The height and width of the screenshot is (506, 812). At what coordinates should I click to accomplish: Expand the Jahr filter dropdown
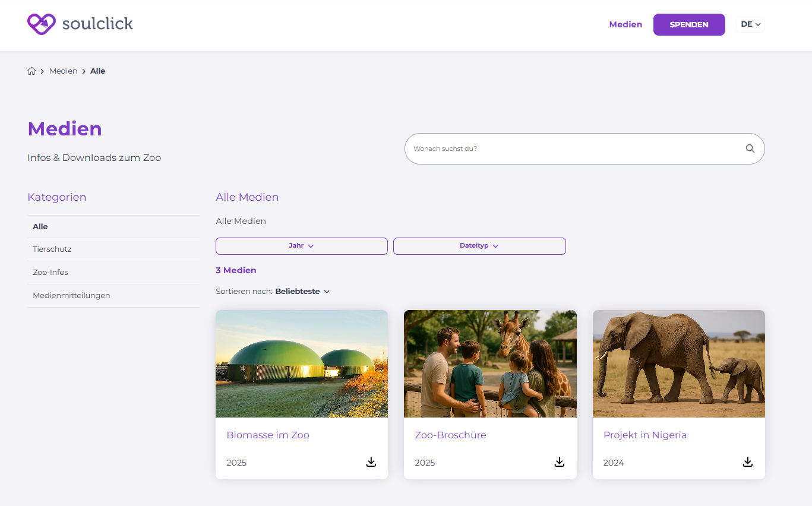[302, 246]
